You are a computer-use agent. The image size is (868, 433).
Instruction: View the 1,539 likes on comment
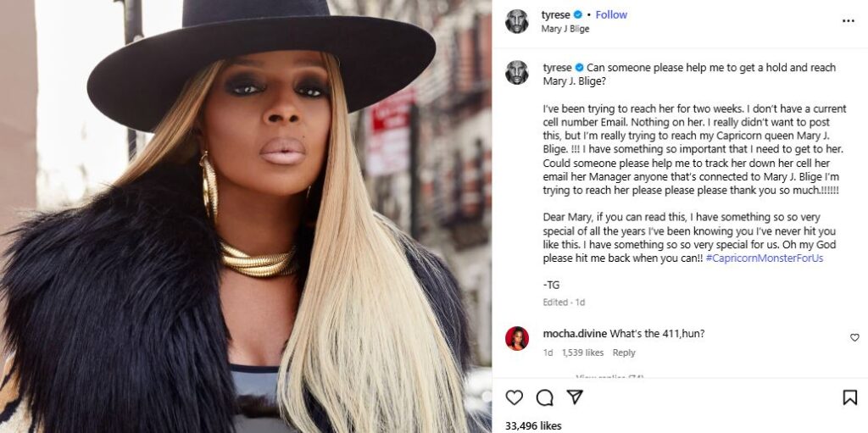pyautogui.click(x=582, y=353)
